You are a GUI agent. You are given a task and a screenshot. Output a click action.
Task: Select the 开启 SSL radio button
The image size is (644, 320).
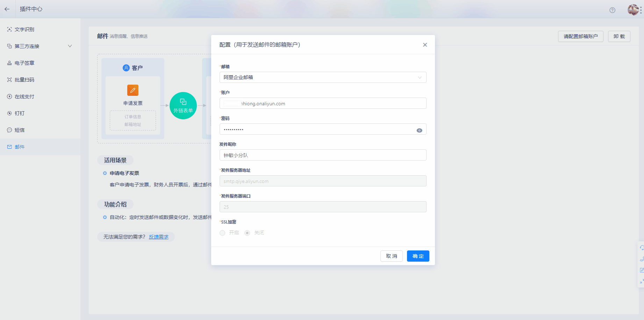(x=222, y=233)
